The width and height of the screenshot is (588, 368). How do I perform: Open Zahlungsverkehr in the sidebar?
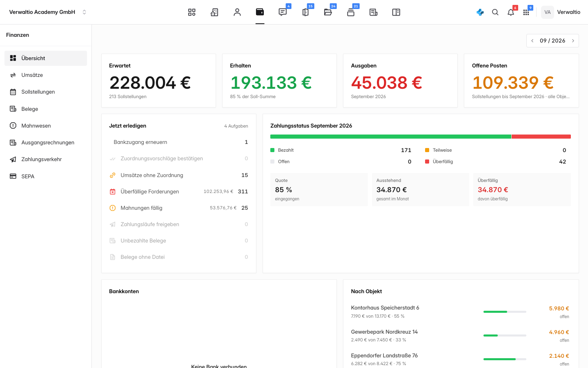tap(46, 159)
